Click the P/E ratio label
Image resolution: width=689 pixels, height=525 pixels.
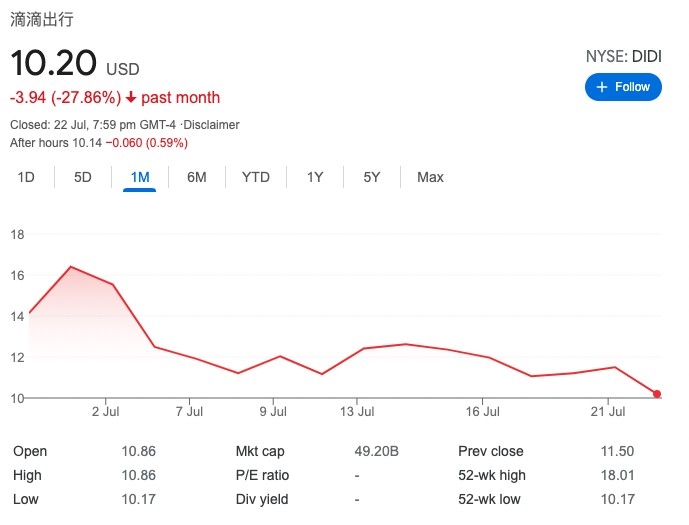coord(262,475)
